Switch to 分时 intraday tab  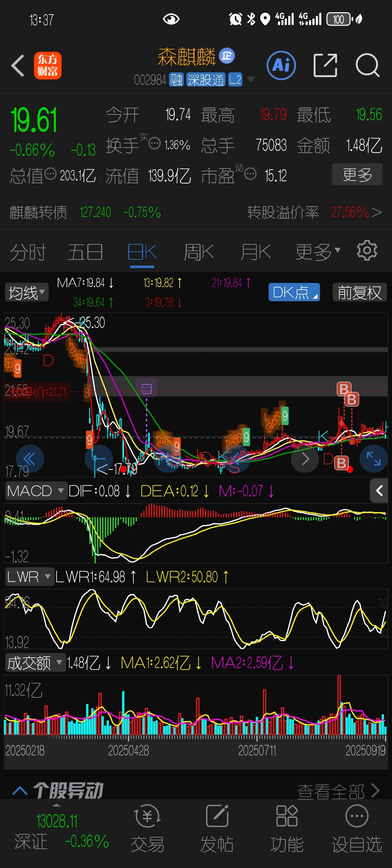(28, 252)
